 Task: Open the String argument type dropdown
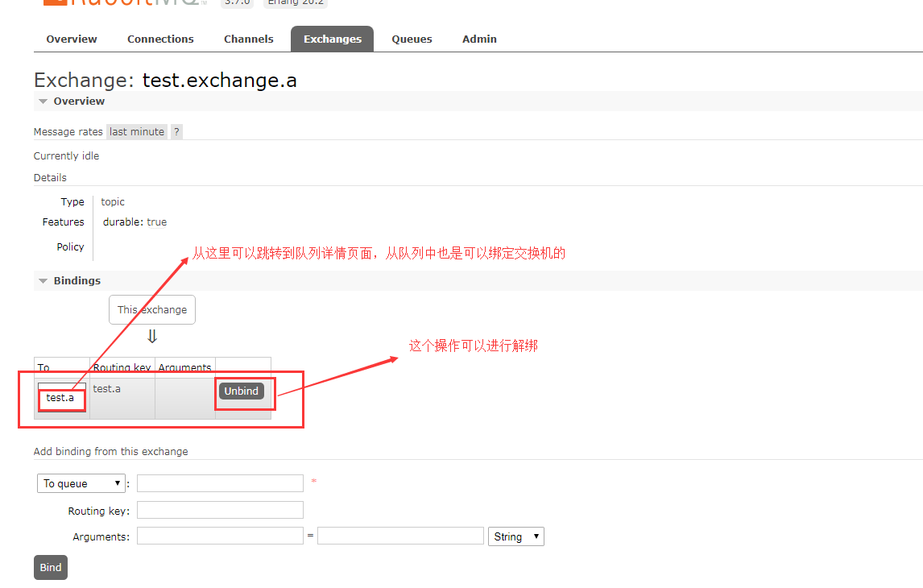[x=516, y=536]
